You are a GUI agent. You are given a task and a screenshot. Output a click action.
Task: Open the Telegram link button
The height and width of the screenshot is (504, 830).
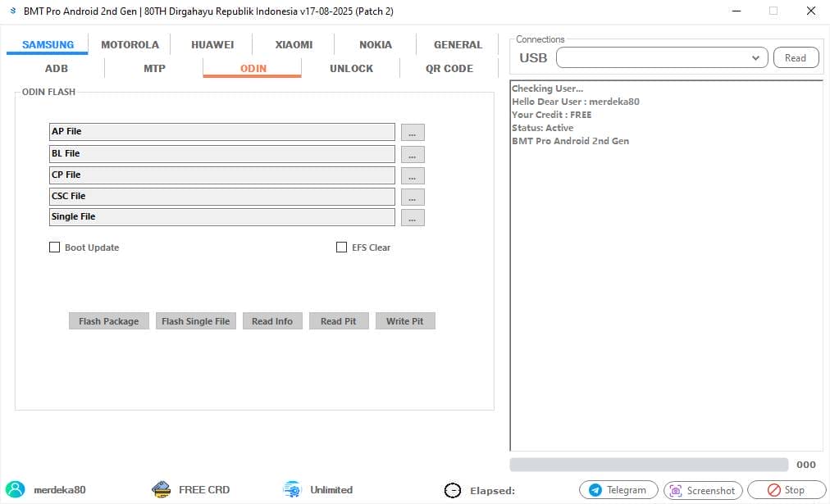[x=618, y=490]
